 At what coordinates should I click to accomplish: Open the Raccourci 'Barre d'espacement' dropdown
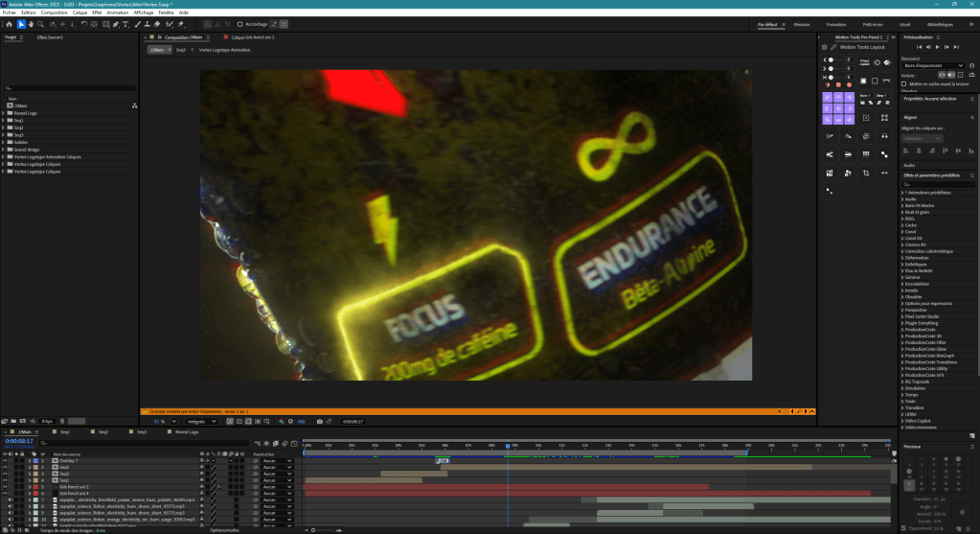coord(936,65)
